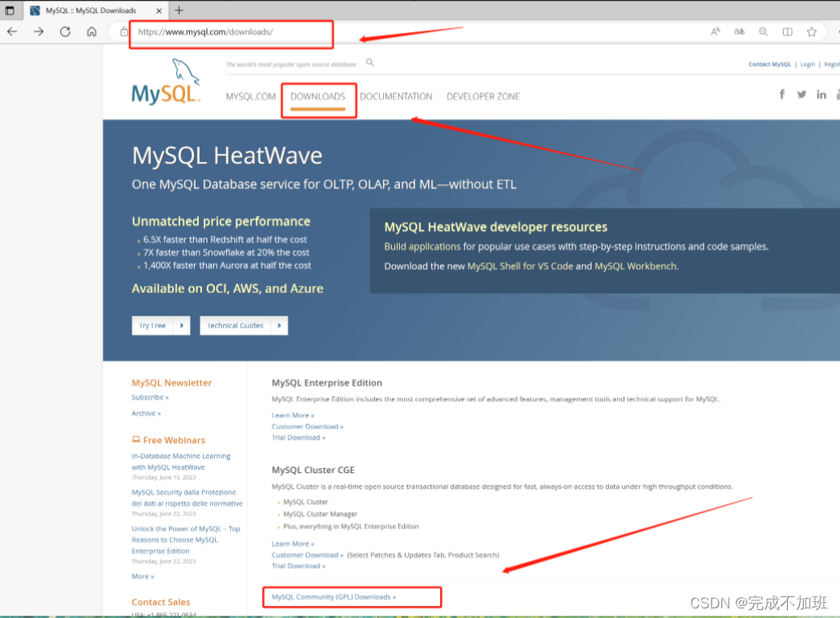
Task: Click the MySQL Twitter bird icon
Action: 802,94
